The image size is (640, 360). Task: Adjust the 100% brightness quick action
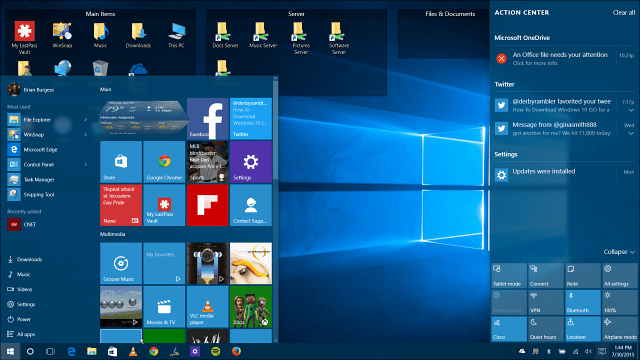point(620,302)
